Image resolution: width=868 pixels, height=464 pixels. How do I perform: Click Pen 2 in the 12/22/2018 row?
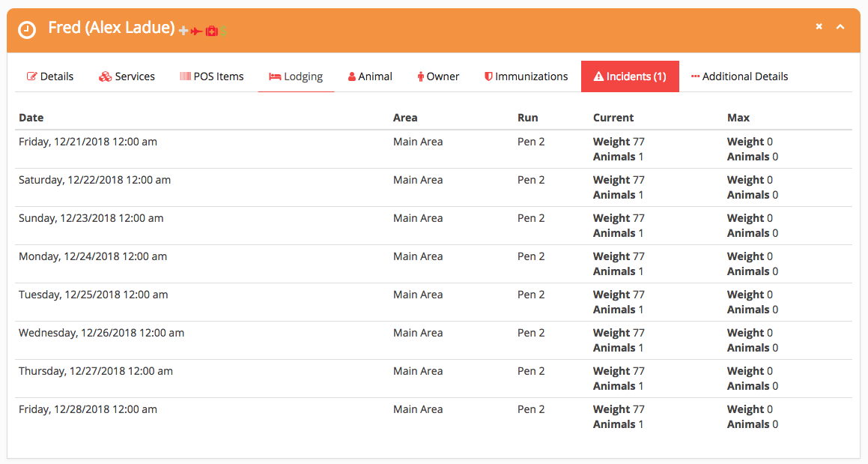(531, 180)
